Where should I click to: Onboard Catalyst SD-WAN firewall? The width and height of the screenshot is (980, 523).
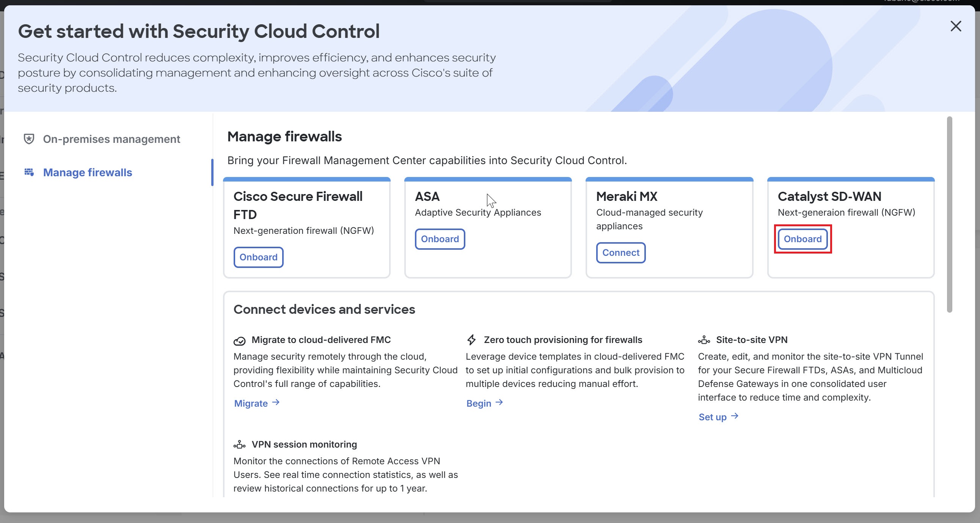point(803,239)
